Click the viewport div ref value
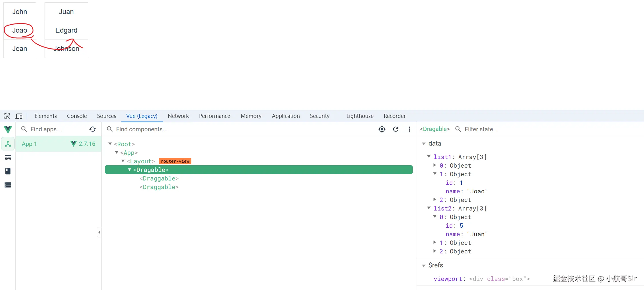Image resolution: width=644 pixels, height=290 pixels. point(499,279)
